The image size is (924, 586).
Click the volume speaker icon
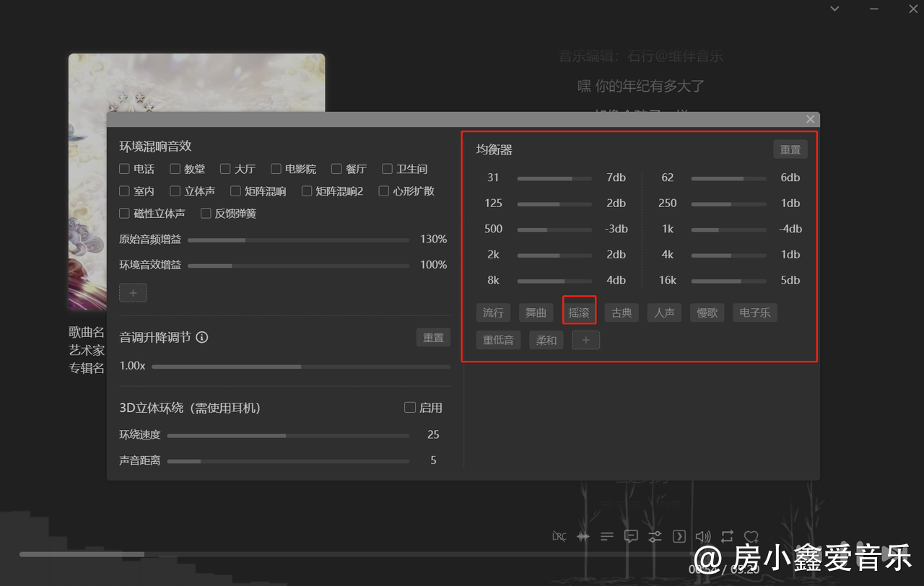[x=702, y=536]
